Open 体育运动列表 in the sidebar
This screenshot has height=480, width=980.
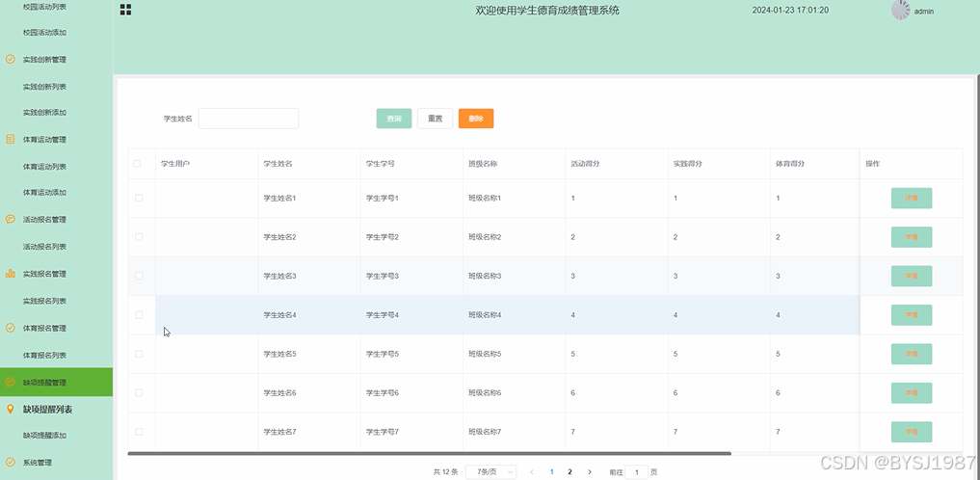click(x=44, y=166)
